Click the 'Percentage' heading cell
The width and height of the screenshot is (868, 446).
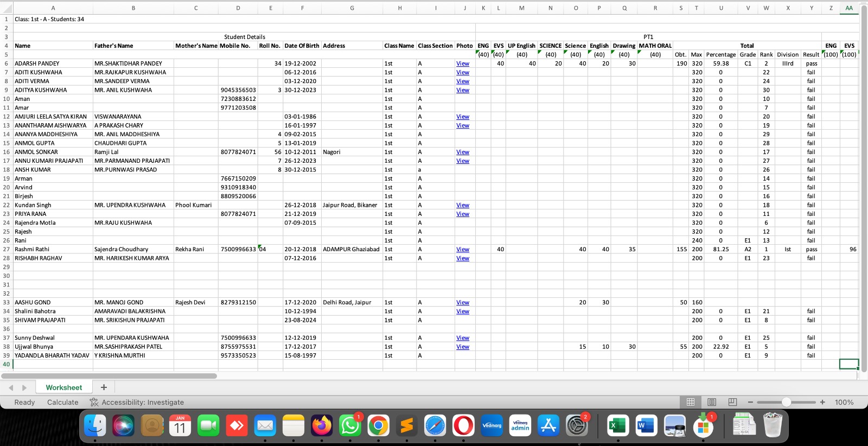click(x=721, y=54)
